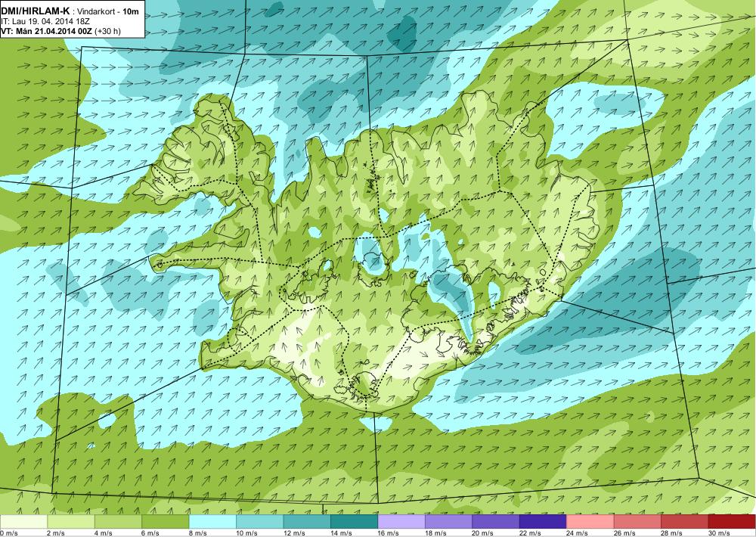Screen dimensions: 756x537
Task: Choose the dark teal 14–16 m/s legend swatch
Action: [355, 522]
